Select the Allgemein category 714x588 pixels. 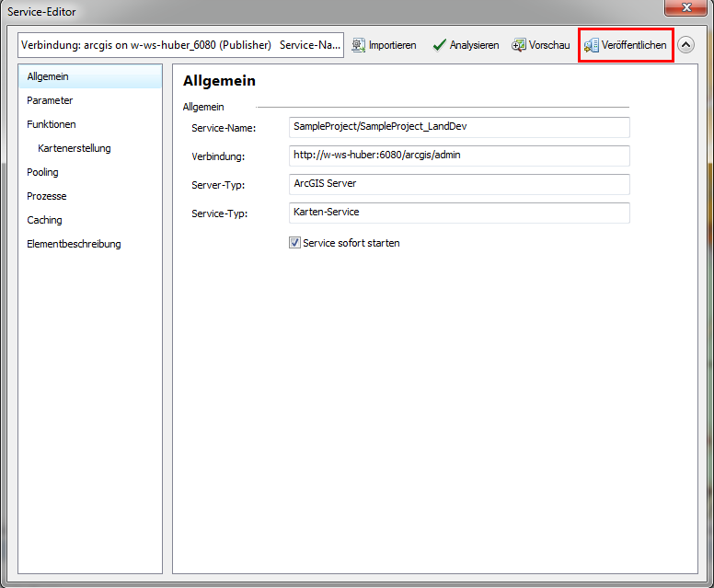pos(48,76)
